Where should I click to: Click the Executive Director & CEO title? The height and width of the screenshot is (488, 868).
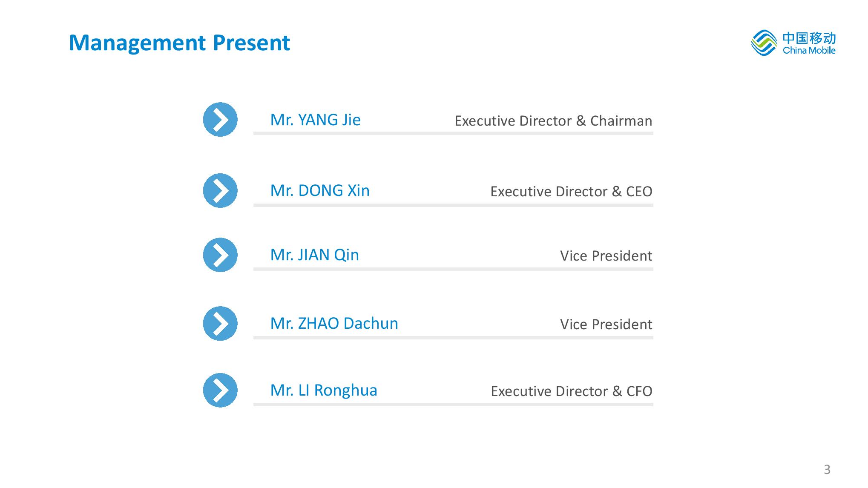click(x=571, y=192)
